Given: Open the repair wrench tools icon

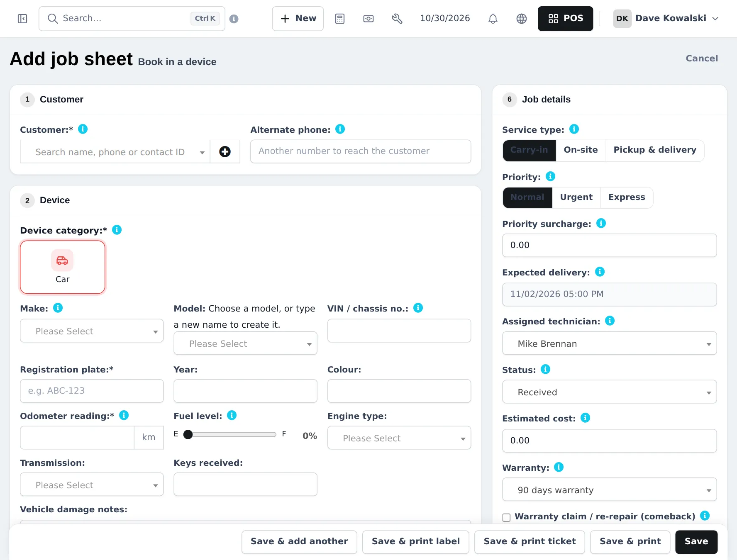Looking at the screenshot, I should coord(397,19).
